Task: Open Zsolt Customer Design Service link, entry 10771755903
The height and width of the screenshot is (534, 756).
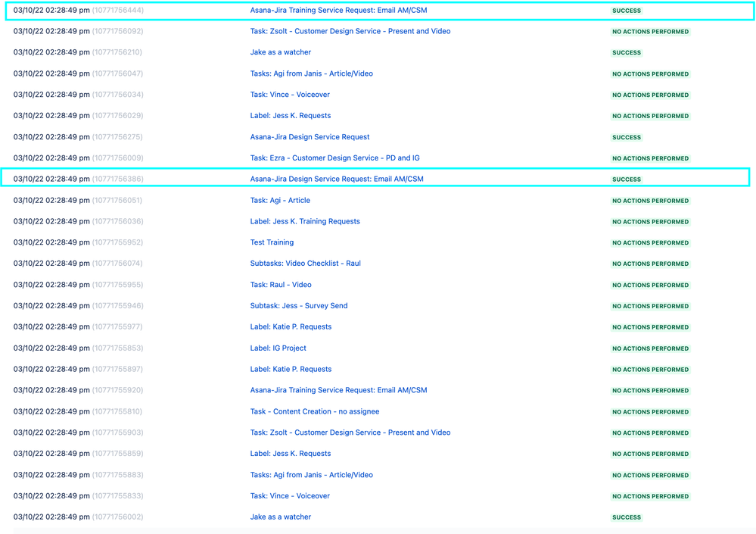Action: (350, 433)
